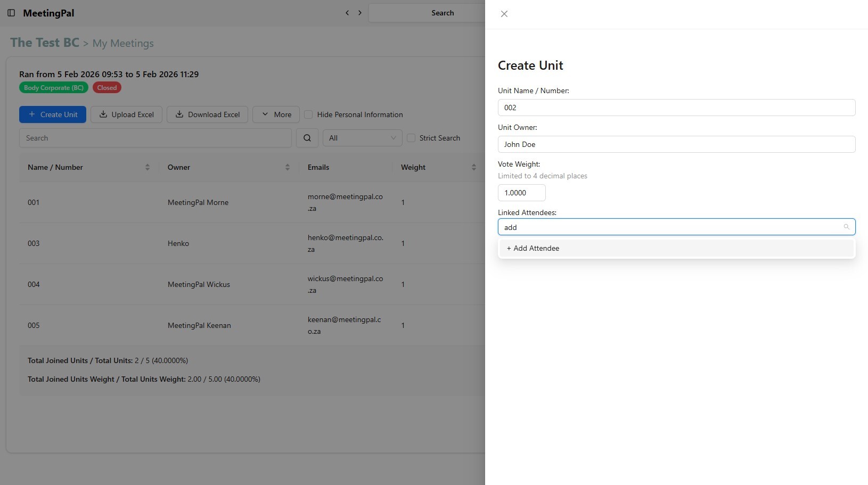Expand the More dropdown menu
868x485 pixels.
click(x=276, y=114)
